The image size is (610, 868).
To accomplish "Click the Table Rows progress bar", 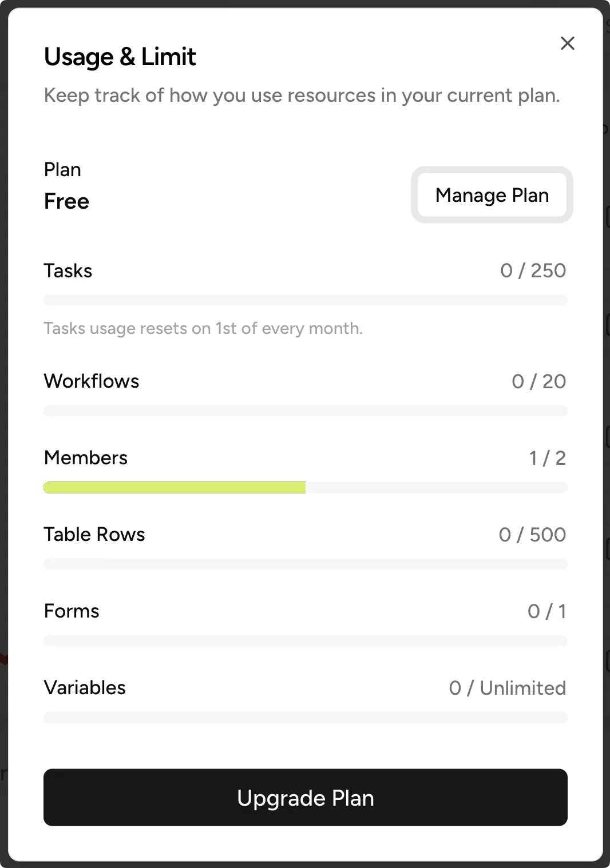I will 306,564.
